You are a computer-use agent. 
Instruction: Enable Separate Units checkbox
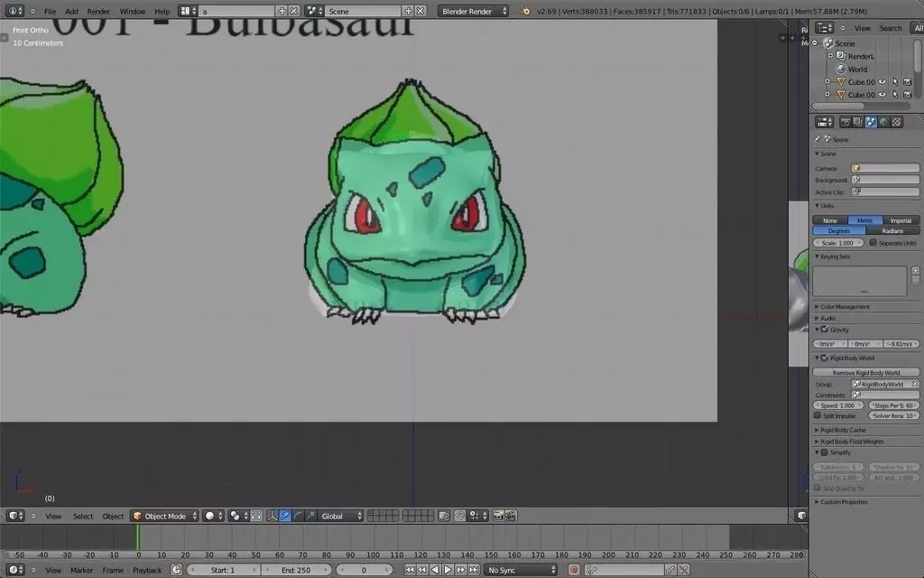click(x=873, y=243)
